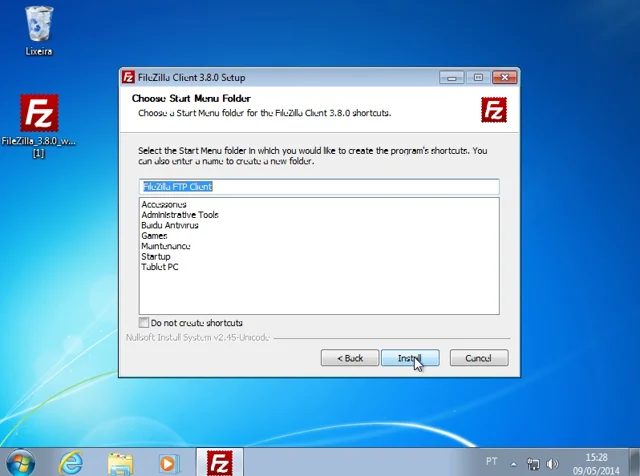Enable Do not create shortcuts checkbox
The width and height of the screenshot is (640, 476).
144,323
